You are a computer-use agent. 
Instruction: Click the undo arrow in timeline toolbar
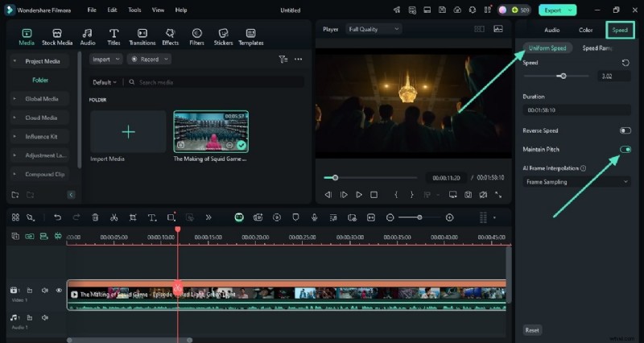[57, 217]
